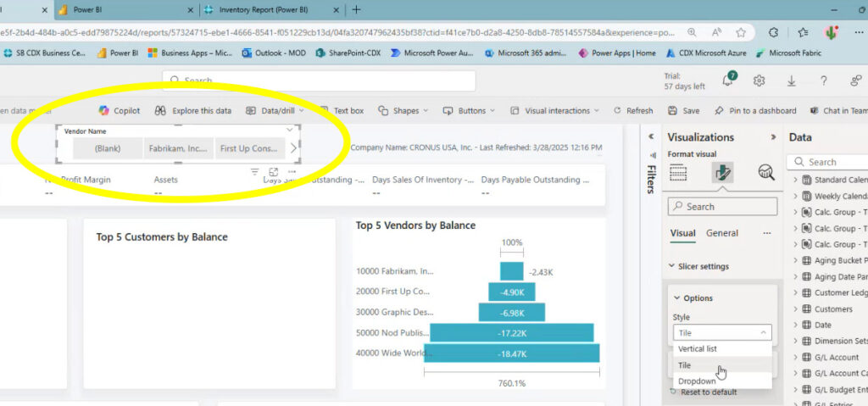Open Microsoft Fabric bookmark
Viewport: 868px width, 406px height.
click(x=789, y=53)
